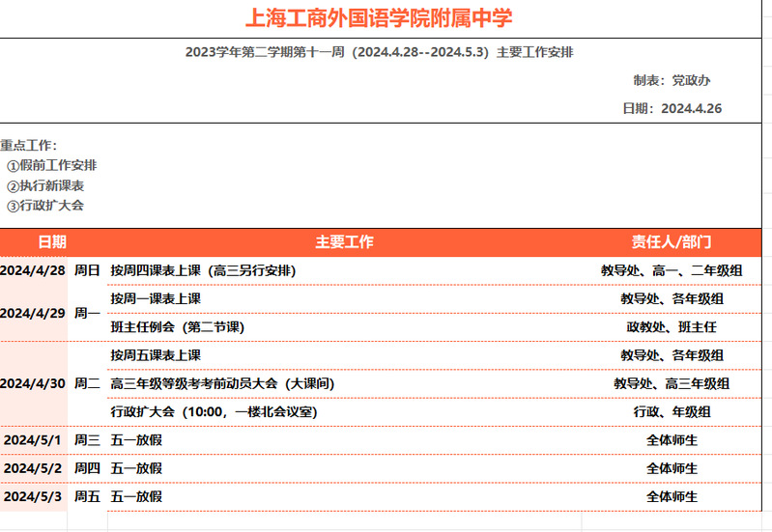Select the 按周一课表上课 cell

point(156,298)
